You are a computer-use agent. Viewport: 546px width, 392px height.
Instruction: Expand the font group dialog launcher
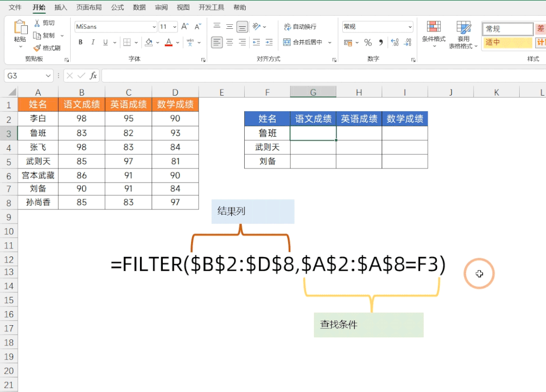[203, 60]
